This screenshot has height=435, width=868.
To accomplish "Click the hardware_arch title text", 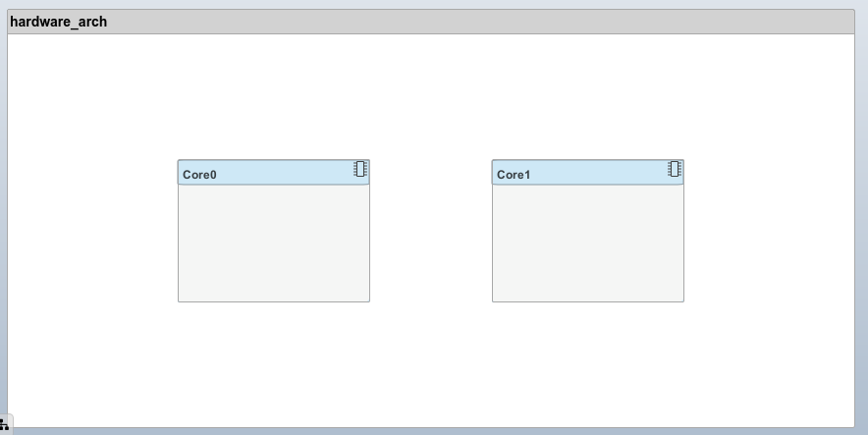I will click(59, 22).
